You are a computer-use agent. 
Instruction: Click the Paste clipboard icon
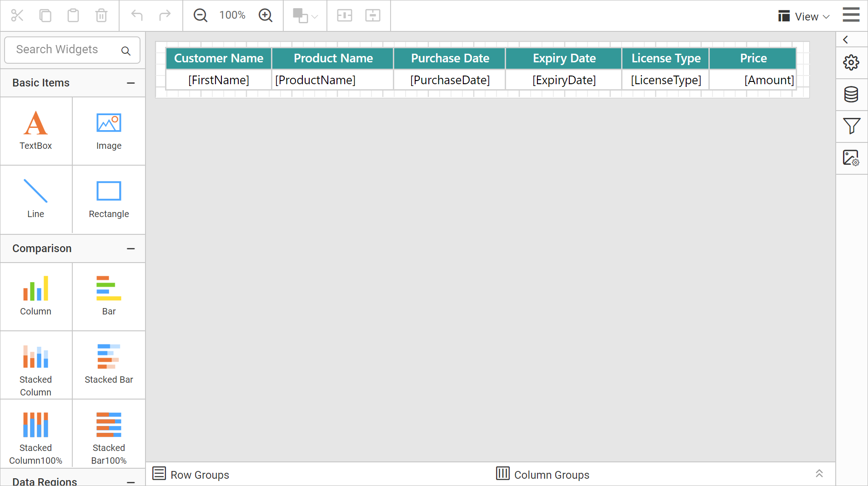(73, 15)
